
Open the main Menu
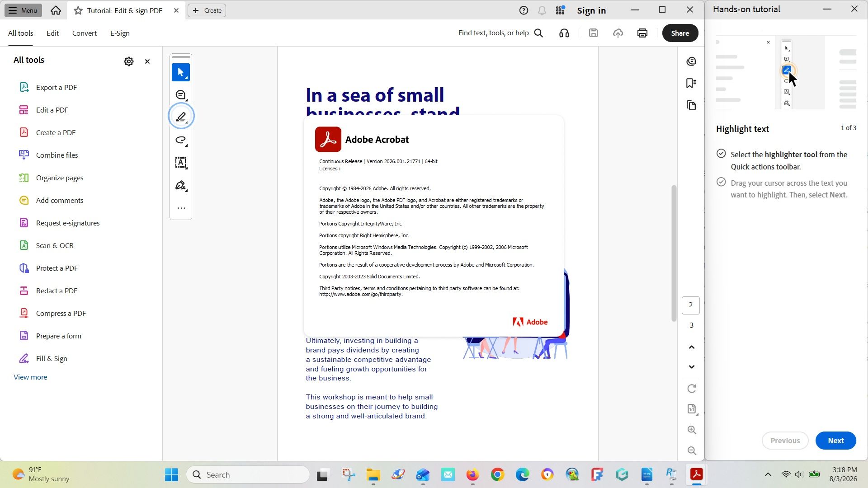click(x=23, y=10)
